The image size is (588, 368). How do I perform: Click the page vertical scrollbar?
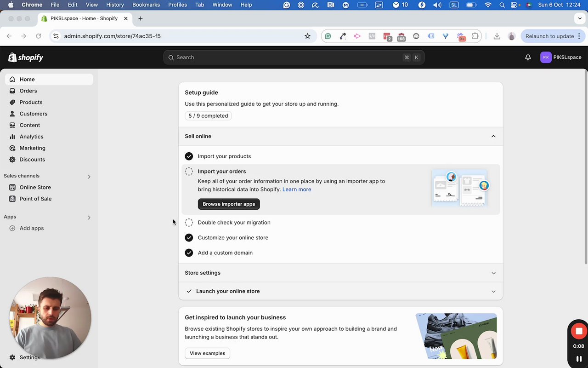coord(586,168)
